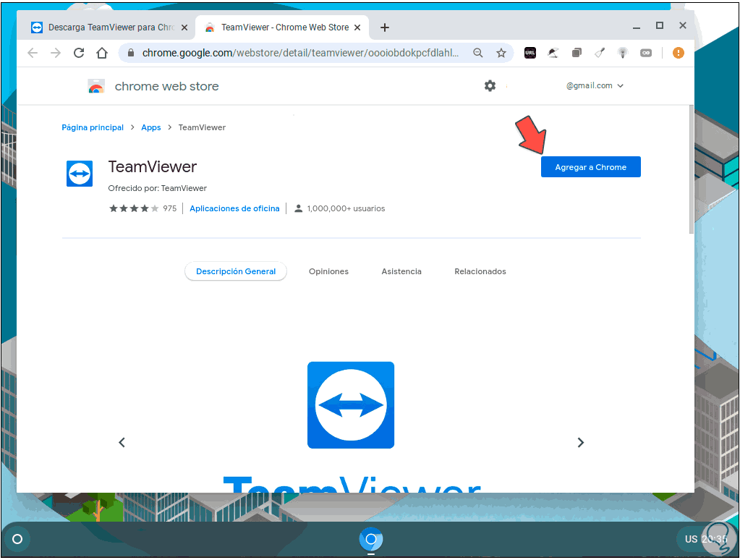Viewport: 740px width, 560px height.
Task: Click the large TeamViewer preview image
Action: tap(351, 405)
